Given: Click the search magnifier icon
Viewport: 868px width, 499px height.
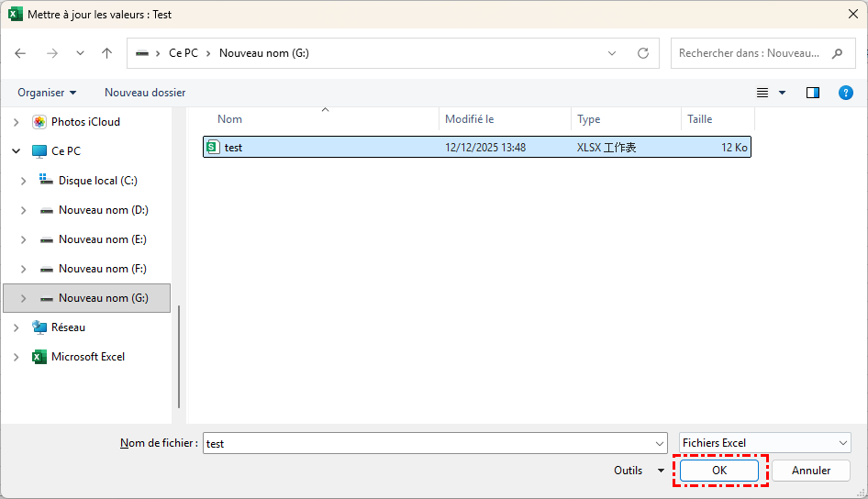Looking at the screenshot, I should (x=837, y=53).
